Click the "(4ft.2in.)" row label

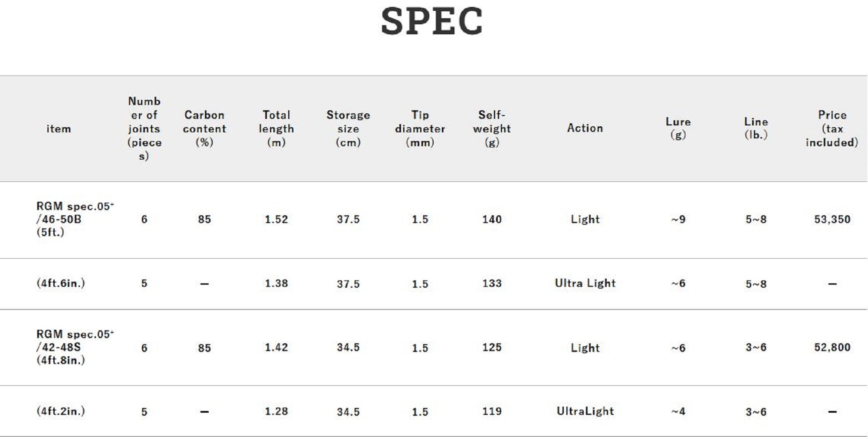point(61,411)
